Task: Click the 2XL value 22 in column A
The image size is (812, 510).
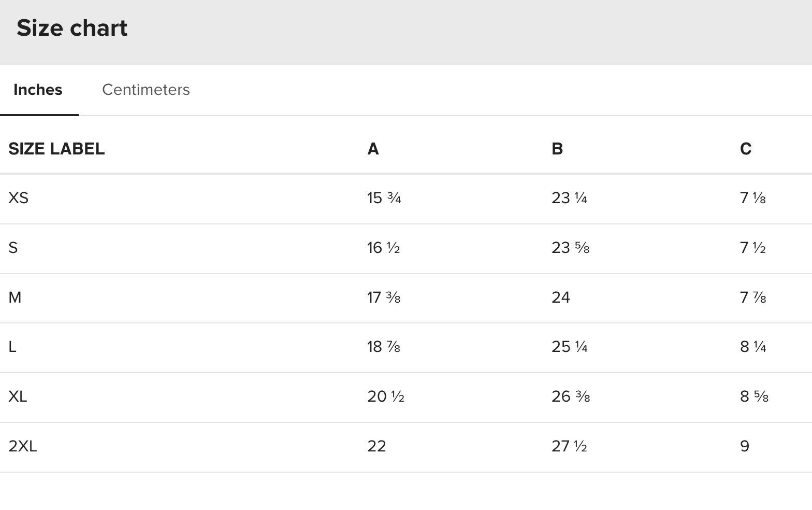Action: (376, 446)
